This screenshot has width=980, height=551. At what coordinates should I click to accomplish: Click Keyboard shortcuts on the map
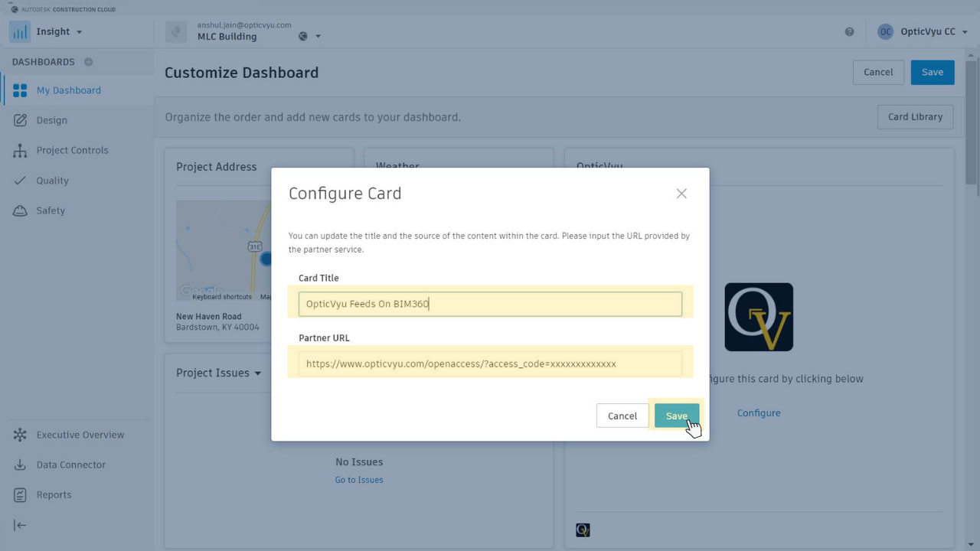[222, 297]
